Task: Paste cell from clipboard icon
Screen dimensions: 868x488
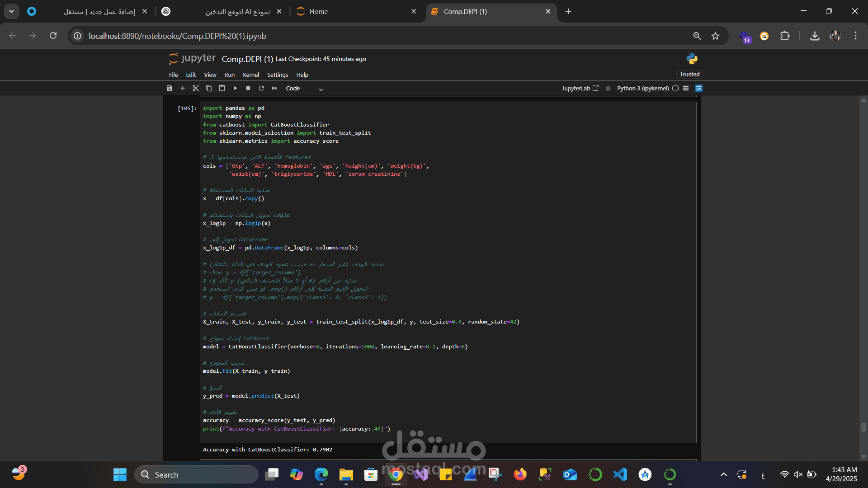Action: click(x=222, y=88)
